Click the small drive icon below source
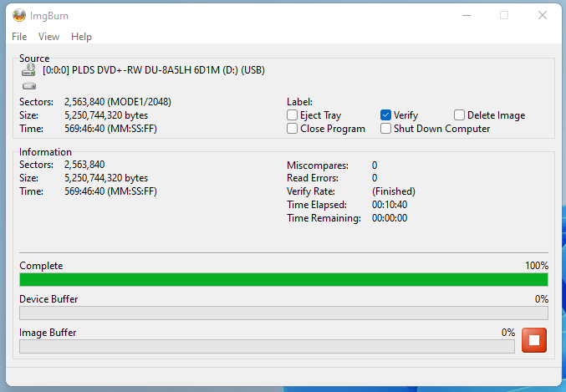The height and width of the screenshot is (392, 566). click(x=29, y=86)
